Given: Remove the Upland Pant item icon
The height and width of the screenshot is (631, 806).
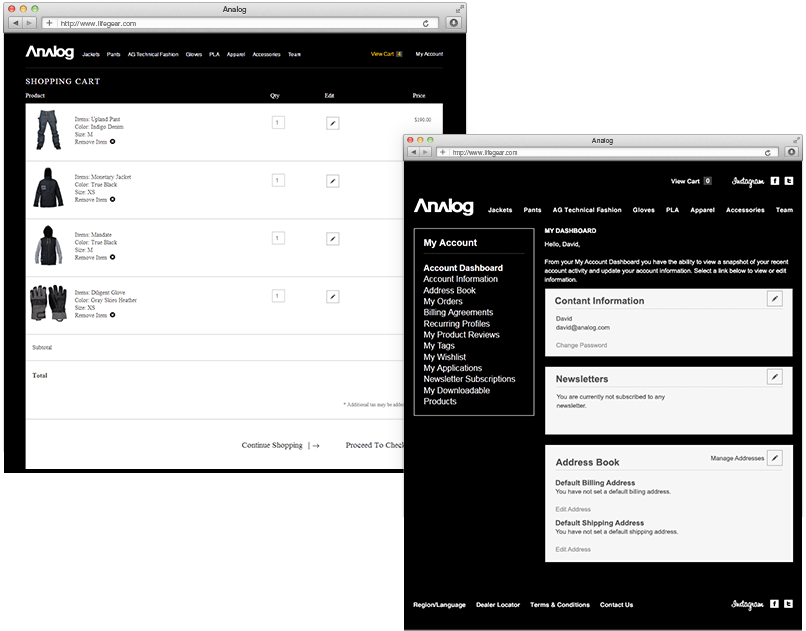Looking at the screenshot, I should (113, 142).
